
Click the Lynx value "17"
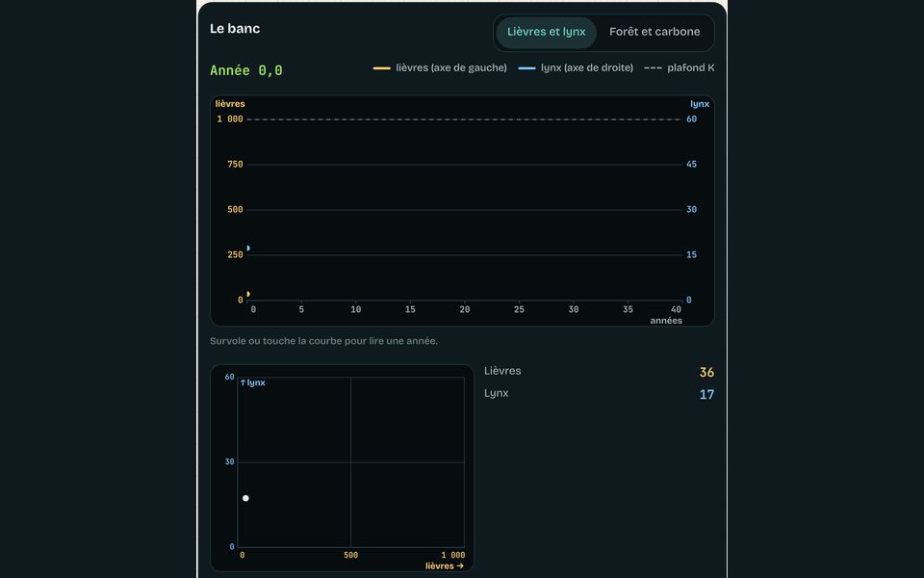click(706, 395)
